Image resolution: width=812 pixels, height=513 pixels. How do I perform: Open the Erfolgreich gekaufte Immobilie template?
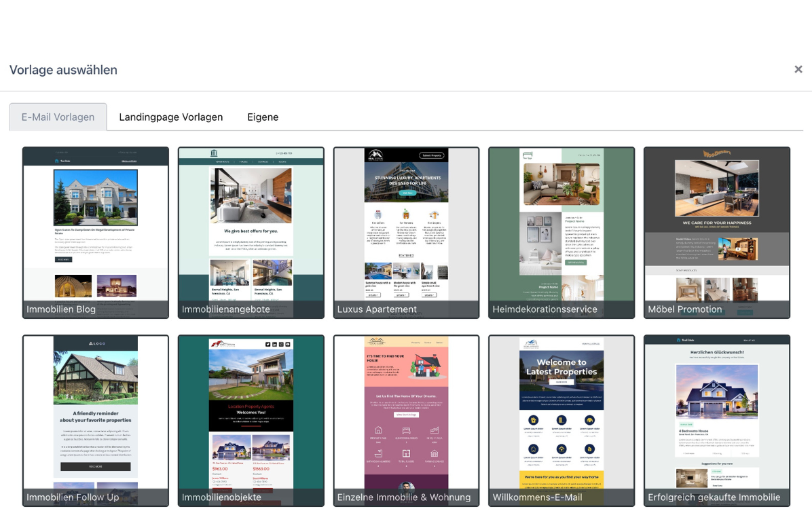point(717,412)
